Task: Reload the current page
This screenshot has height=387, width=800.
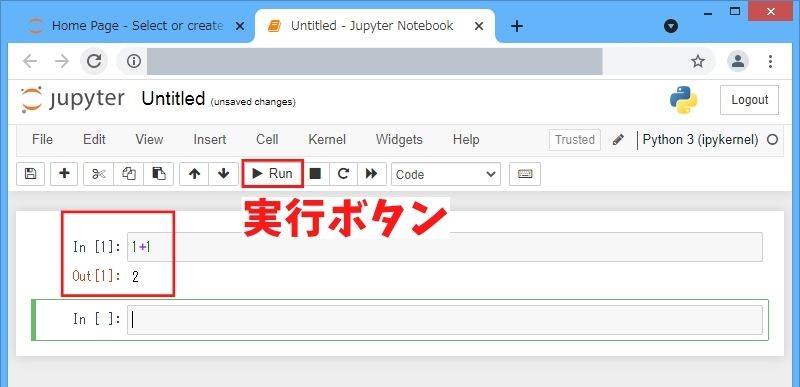Action: pos(94,62)
